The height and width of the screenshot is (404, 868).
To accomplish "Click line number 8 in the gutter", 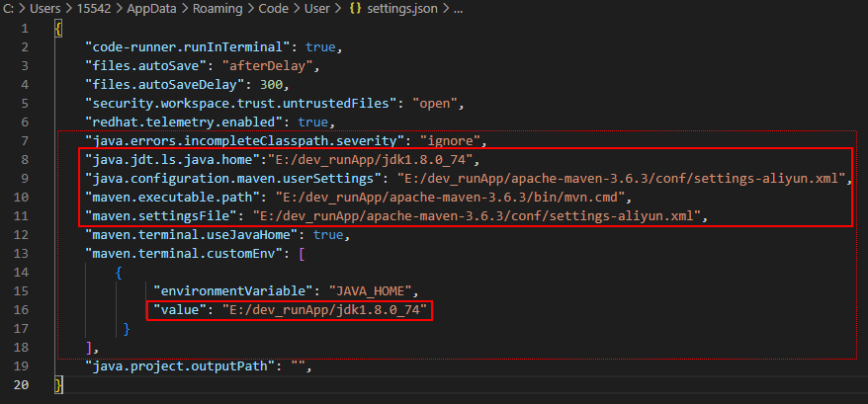I will pos(25,159).
